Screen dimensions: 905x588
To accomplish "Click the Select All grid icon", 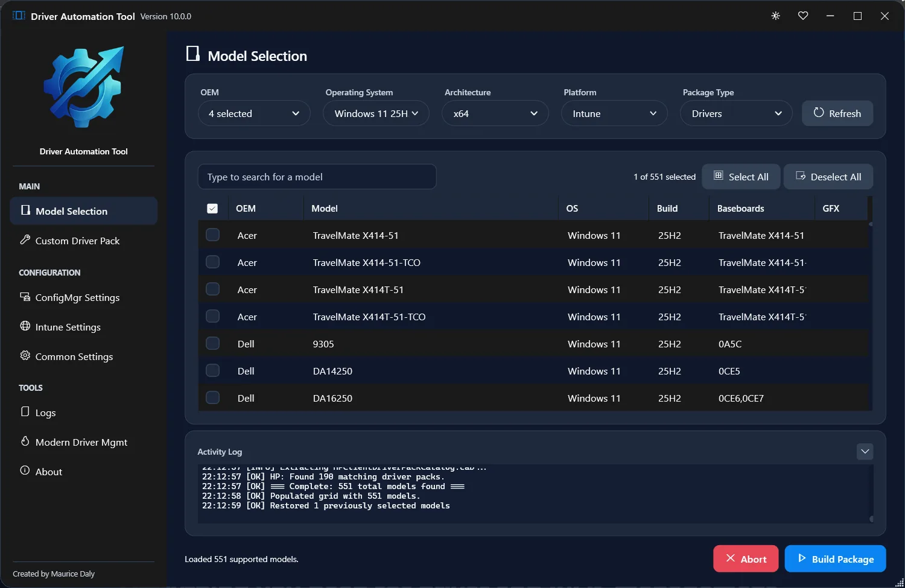I will (719, 175).
